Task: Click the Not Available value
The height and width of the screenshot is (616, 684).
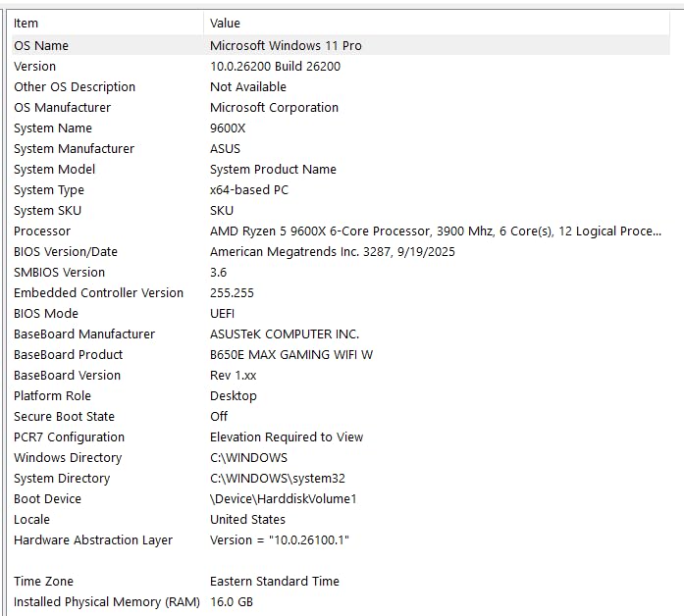Action: (x=248, y=86)
